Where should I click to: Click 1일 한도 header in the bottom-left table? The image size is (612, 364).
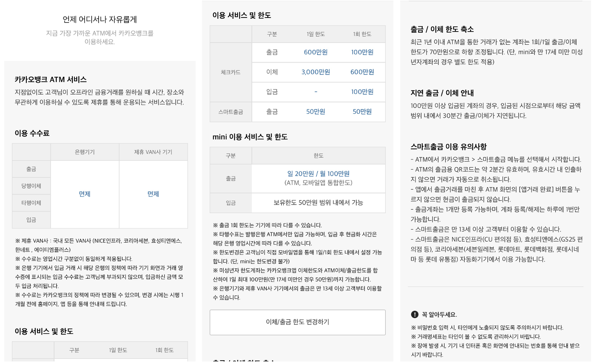[118, 350]
